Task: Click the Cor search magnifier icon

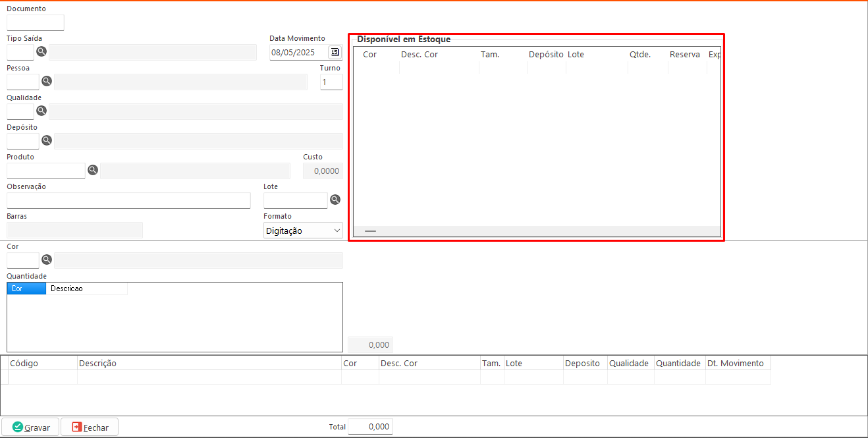Action: (x=47, y=260)
